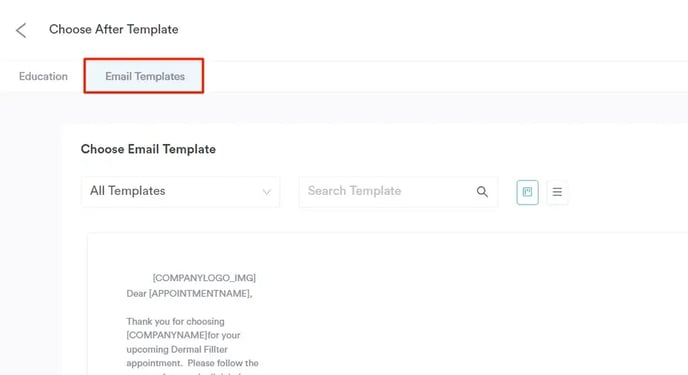Click the Choose Email Template heading
The image size is (688, 375).
tap(148, 149)
